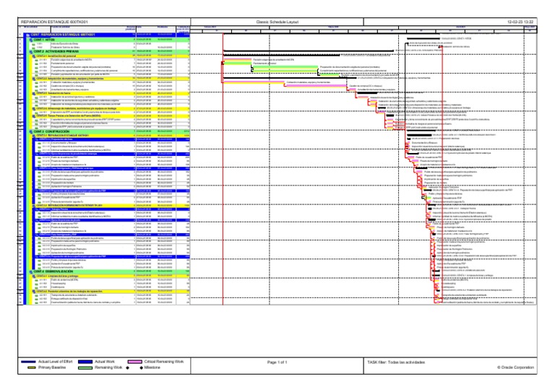Collapse the HITOS WBS group

[x=31, y=40]
